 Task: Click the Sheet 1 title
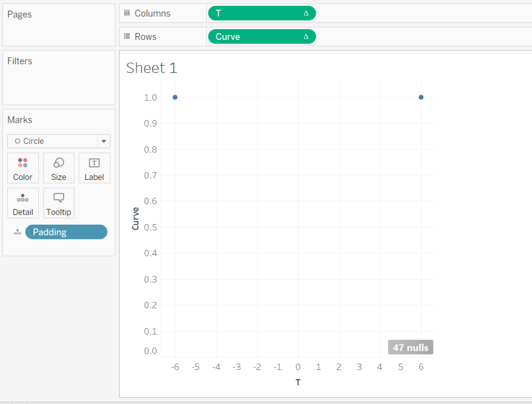coord(151,67)
